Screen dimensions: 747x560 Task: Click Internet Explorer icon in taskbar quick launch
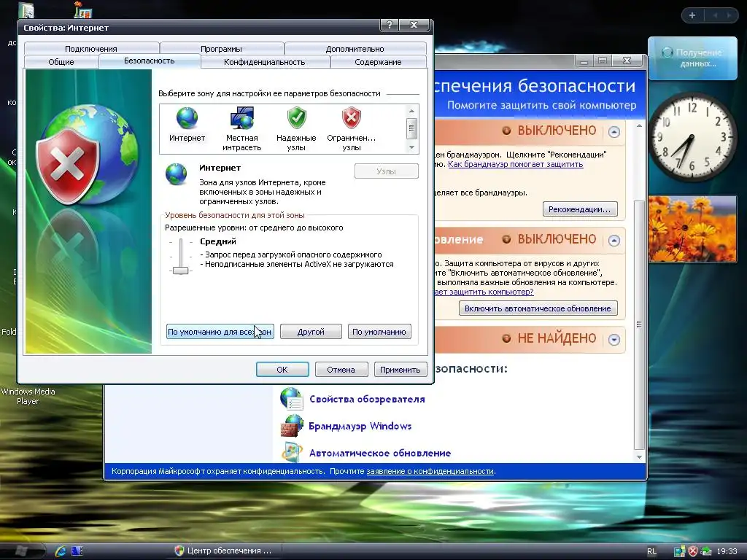(61, 551)
